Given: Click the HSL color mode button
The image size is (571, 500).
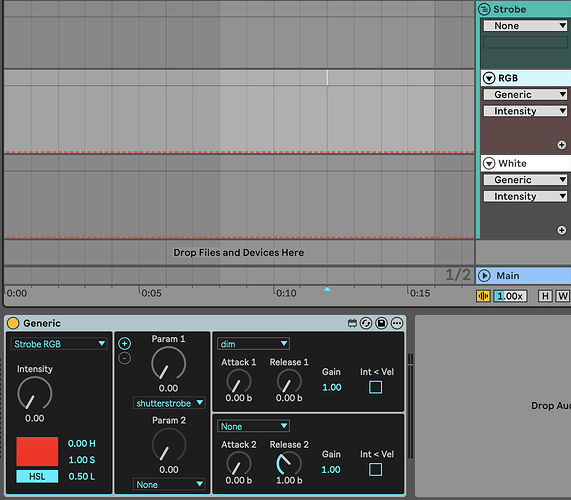Looking at the screenshot, I should (37, 476).
